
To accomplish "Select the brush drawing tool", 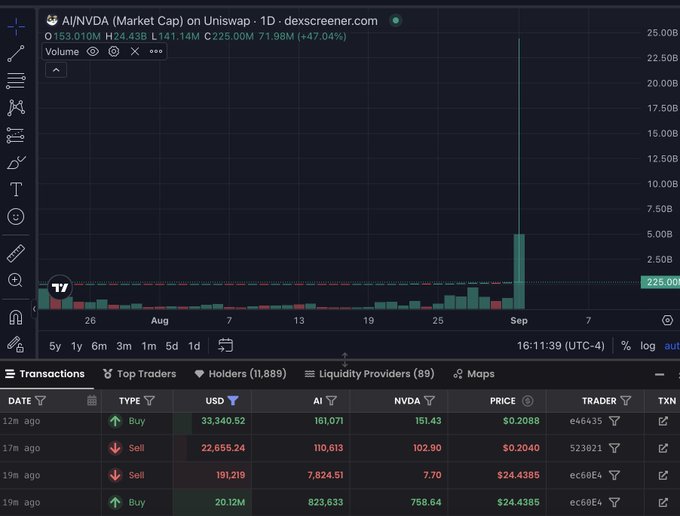I will click(x=16, y=163).
